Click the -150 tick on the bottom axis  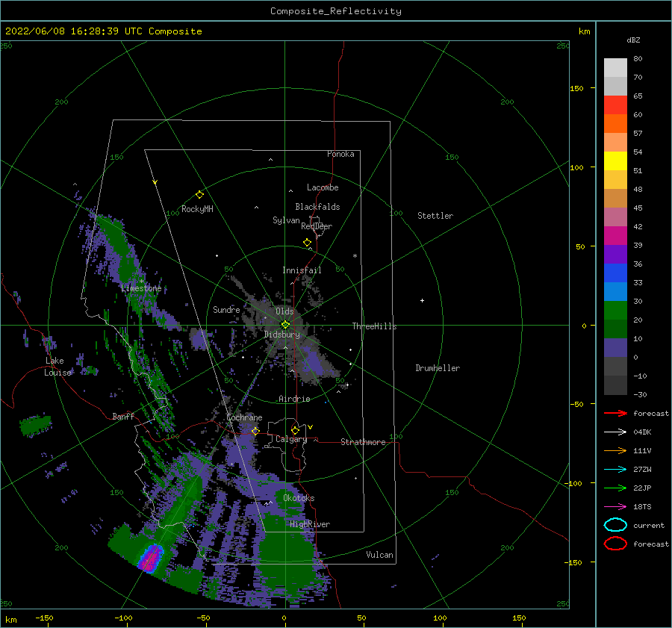pyautogui.click(x=44, y=618)
